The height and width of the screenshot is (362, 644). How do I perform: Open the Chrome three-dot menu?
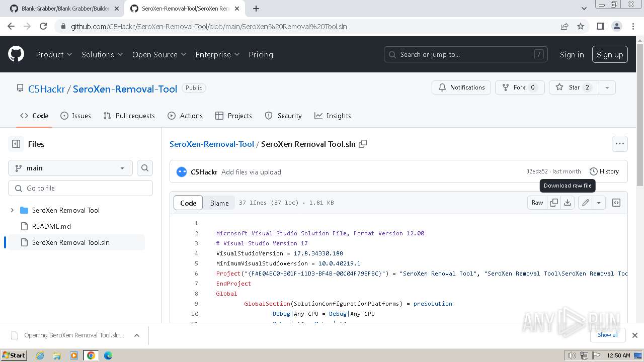(632, 26)
